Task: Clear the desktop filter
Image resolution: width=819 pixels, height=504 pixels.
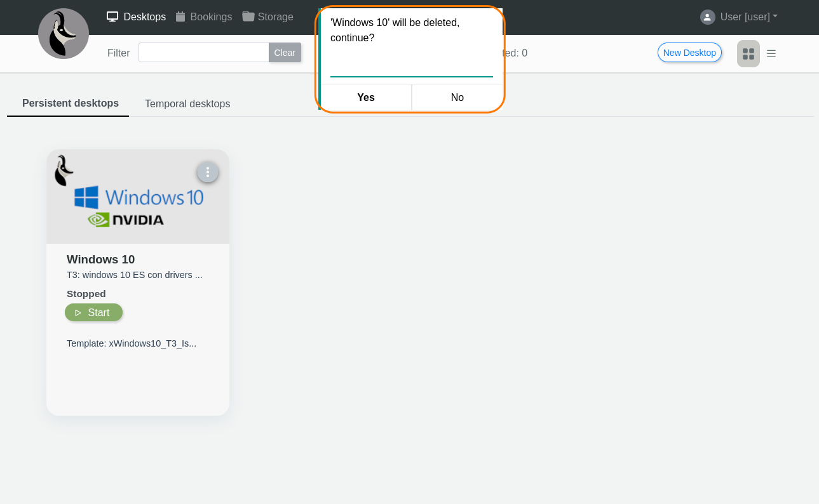Action: [285, 53]
